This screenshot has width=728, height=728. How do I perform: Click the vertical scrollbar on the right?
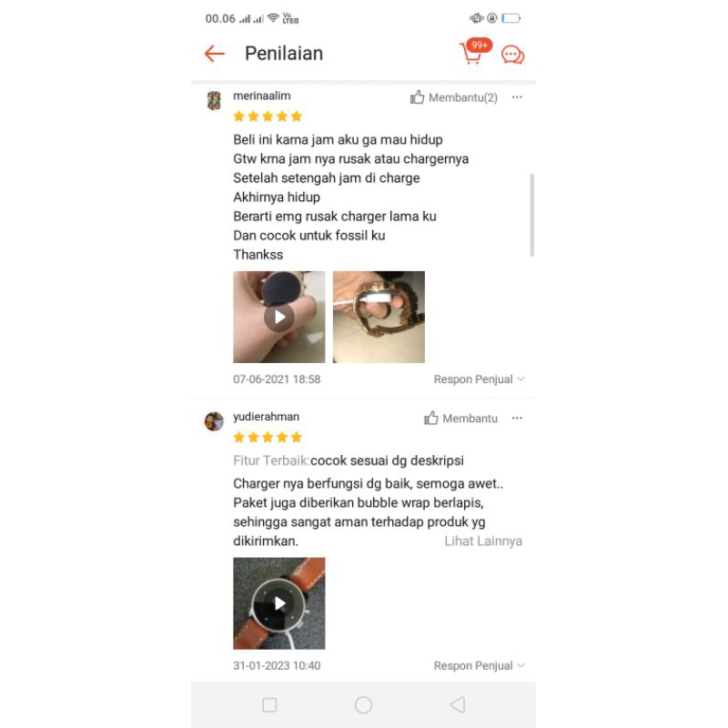532,215
